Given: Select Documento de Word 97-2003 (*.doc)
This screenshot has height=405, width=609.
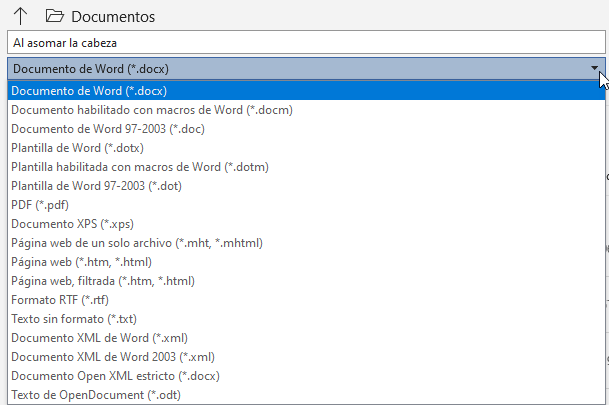Looking at the screenshot, I should click(110, 129).
